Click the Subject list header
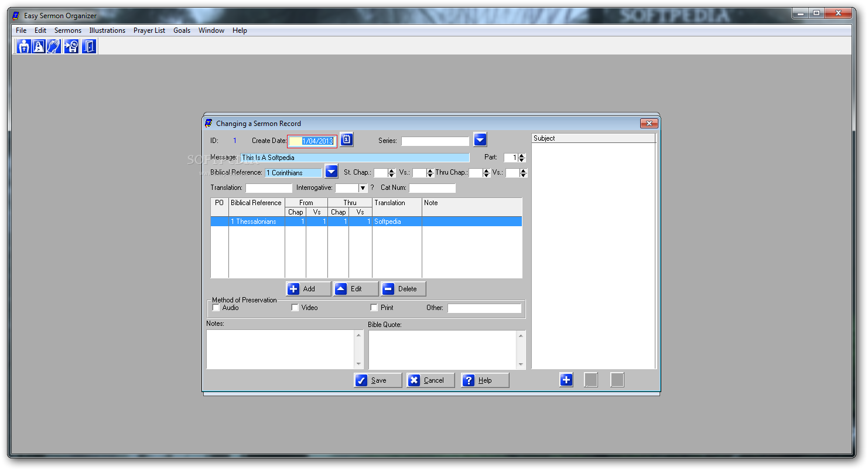 coord(593,138)
